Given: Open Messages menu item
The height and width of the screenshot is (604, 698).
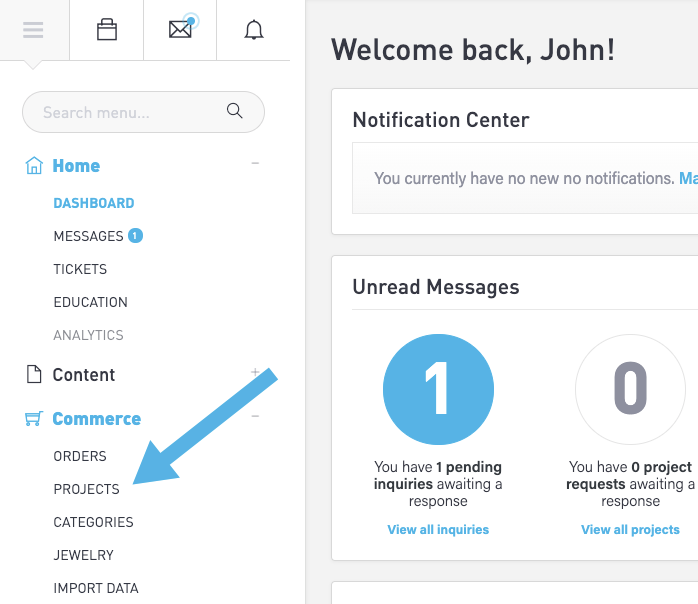Looking at the screenshot, I should tap(88, 236).
